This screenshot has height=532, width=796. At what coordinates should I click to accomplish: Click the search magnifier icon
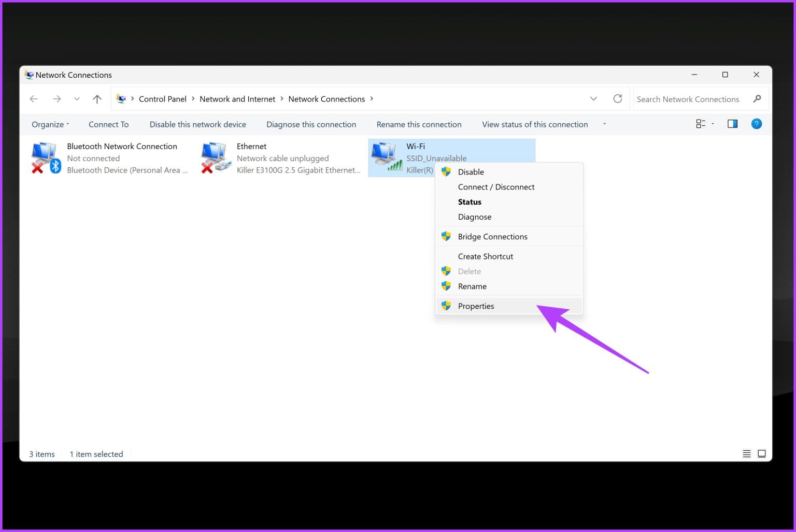pos(758,98)
